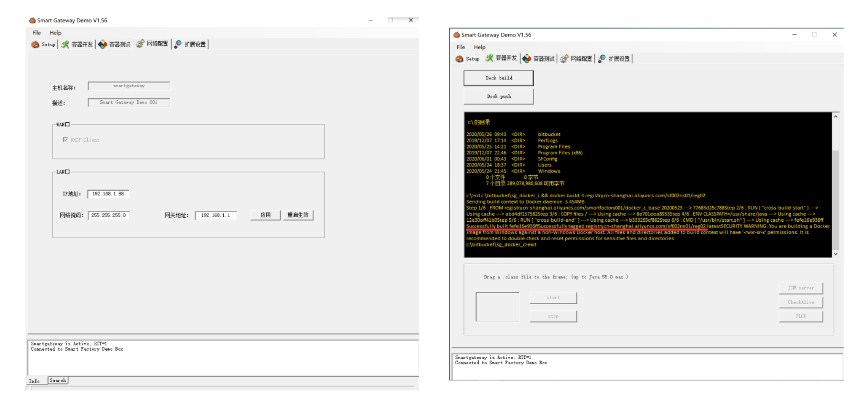Click the .class file drop frame
Viewport: 868px width, 412px height.
pos(497,307)
